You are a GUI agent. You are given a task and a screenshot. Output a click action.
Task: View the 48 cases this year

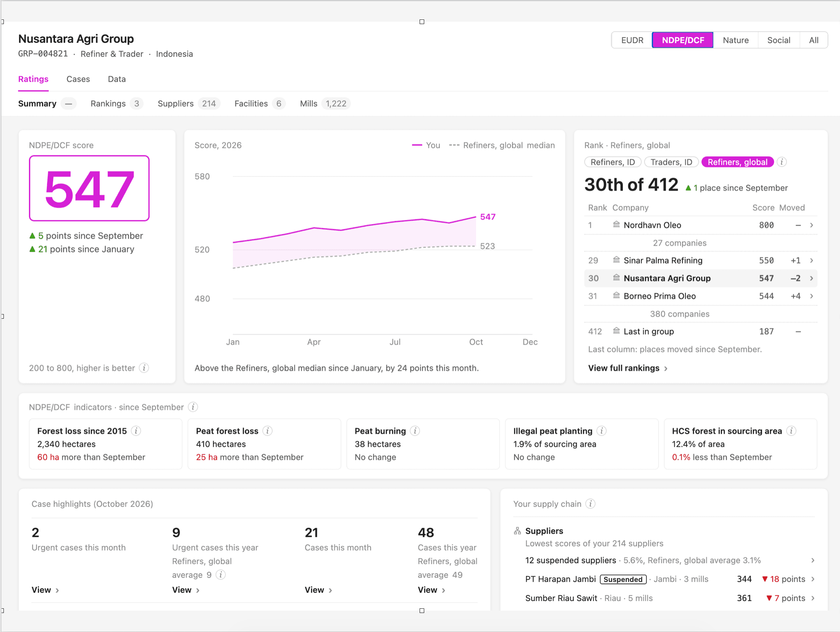click(431, 590)
